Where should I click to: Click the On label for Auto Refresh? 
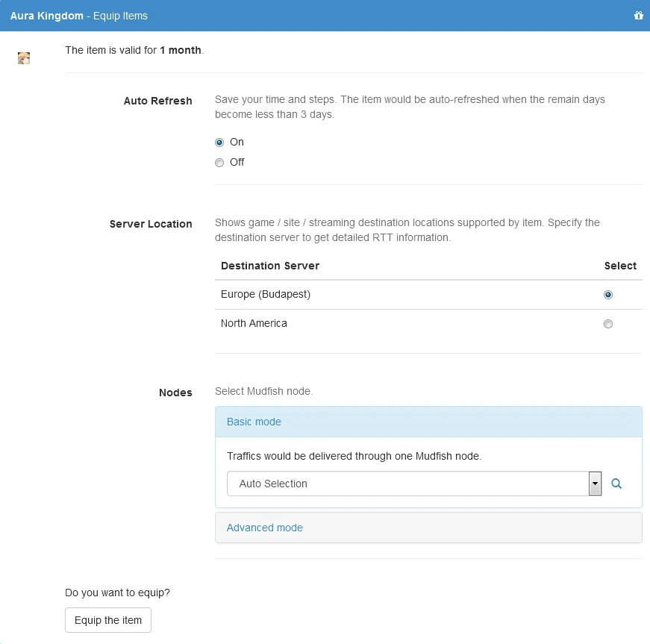(x=237, y=142)
